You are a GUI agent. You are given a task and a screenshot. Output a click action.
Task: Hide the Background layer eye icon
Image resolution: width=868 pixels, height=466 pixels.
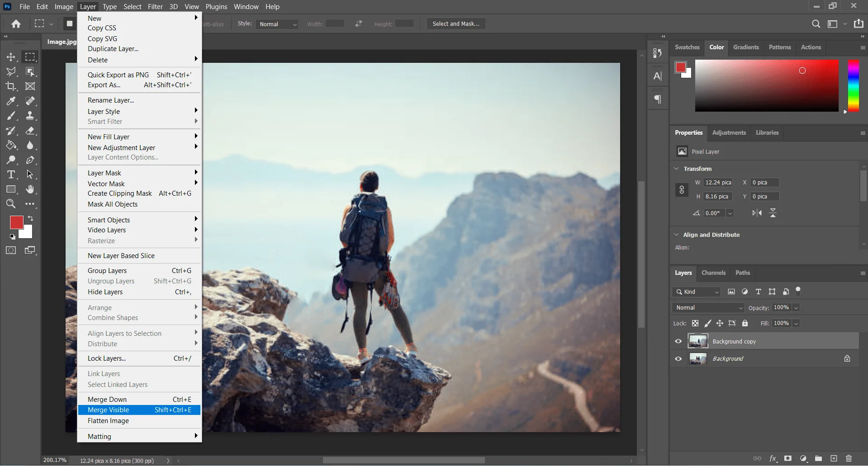coord(678,358)
